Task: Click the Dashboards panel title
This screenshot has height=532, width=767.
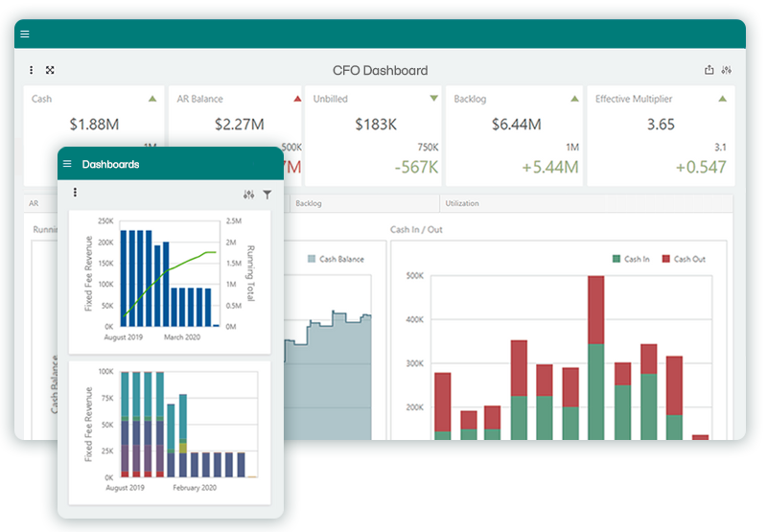Action: (x=110, y=164)
